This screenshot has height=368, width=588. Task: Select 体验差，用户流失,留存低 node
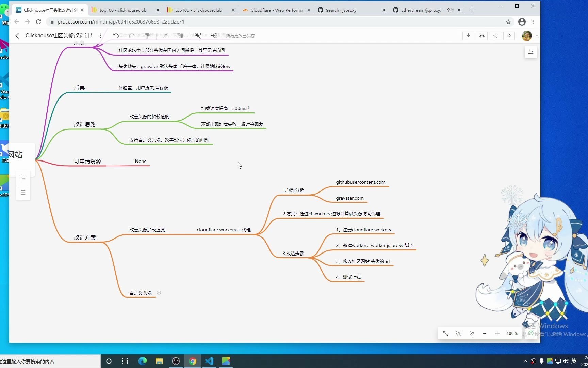coord(143,88)
